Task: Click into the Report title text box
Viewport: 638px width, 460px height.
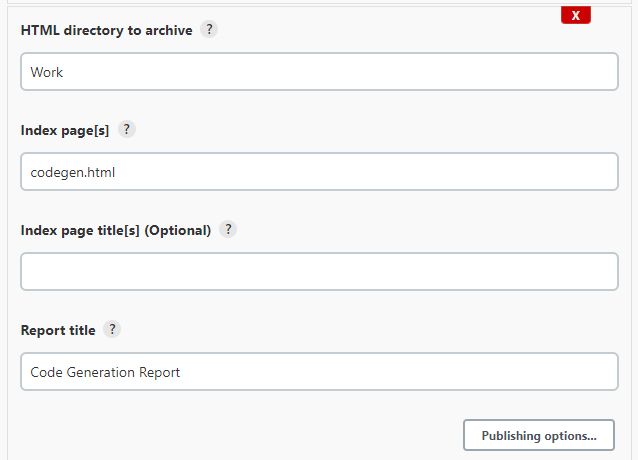Action: pyautogui.click(x=319, y=372)
